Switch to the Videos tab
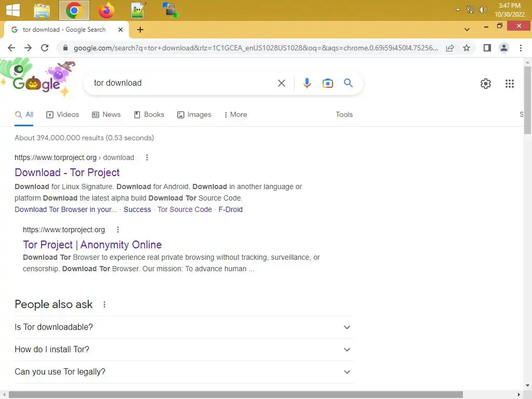This screenshot has width=532, height=399. coord(63,115)
